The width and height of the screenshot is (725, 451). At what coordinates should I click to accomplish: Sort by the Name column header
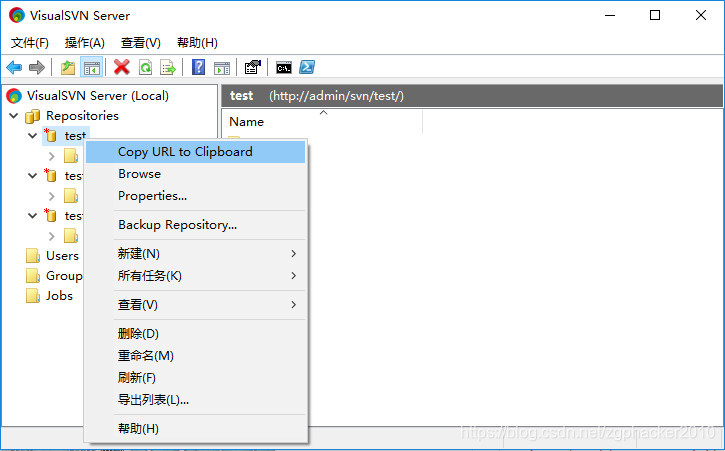[x=323, y=122]
